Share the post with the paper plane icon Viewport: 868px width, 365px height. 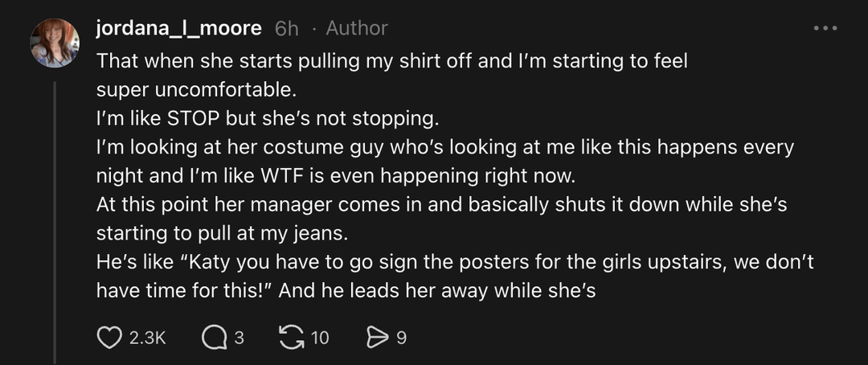[x=376, y=338]
